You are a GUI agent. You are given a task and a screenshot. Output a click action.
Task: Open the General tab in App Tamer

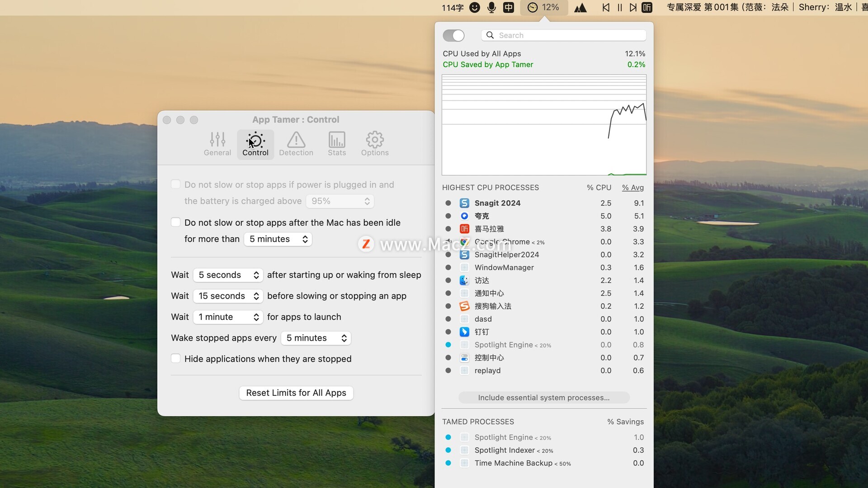pos(217,144)
